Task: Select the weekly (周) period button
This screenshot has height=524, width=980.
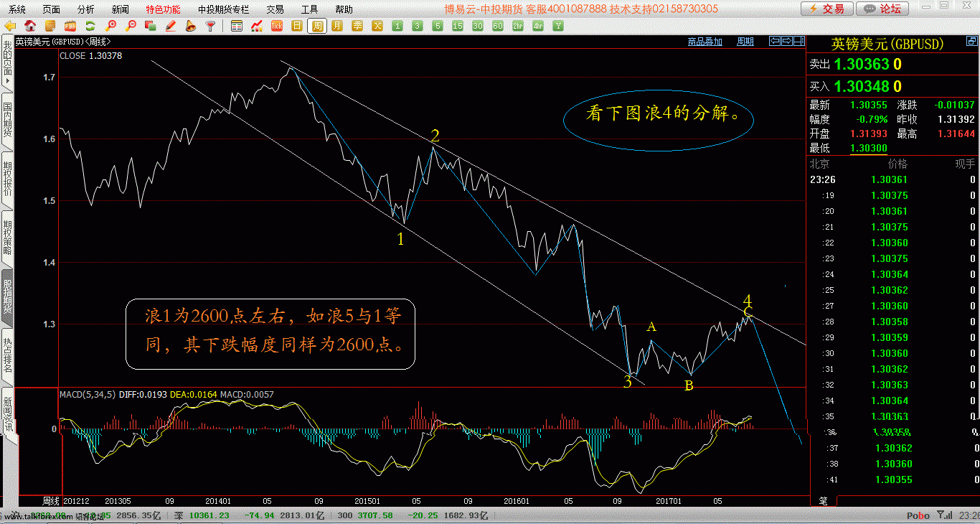Action: point(317,26)
